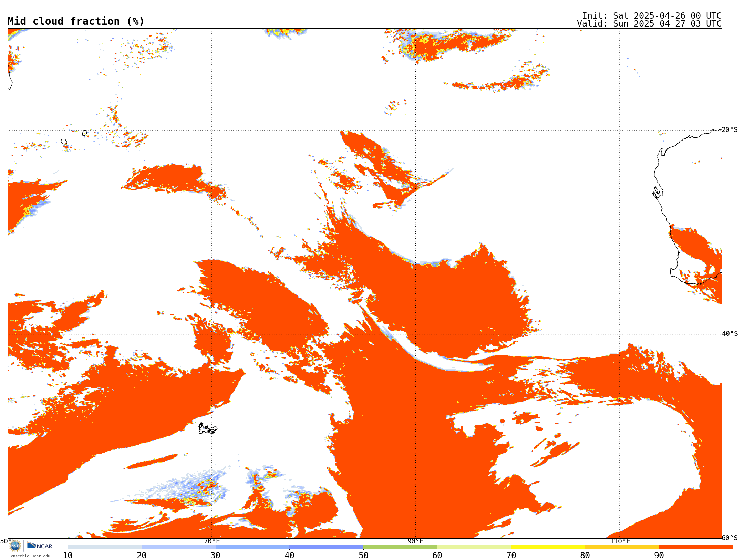Pick the 70–80 bright yellow colorbar segment
The width and height of the screenshot is (744, 560).
548,547
